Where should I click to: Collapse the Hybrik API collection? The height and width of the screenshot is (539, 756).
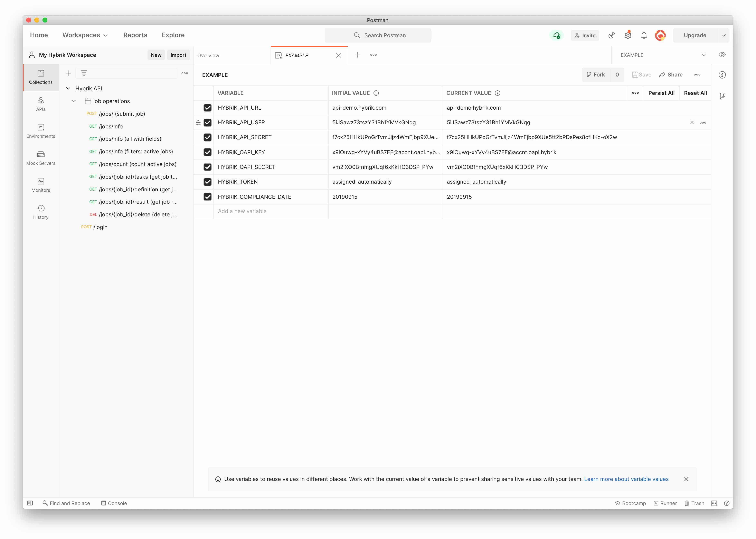tap(68, 88)
